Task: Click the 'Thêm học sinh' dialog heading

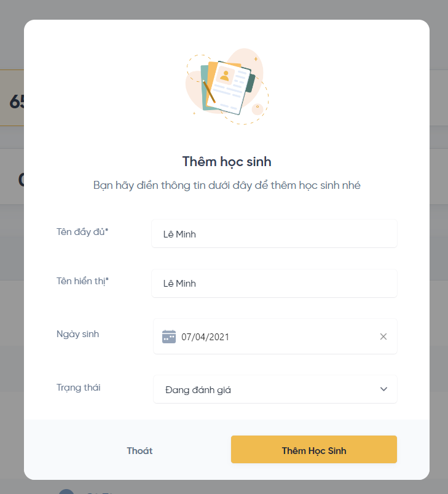Action: [227, 162]
